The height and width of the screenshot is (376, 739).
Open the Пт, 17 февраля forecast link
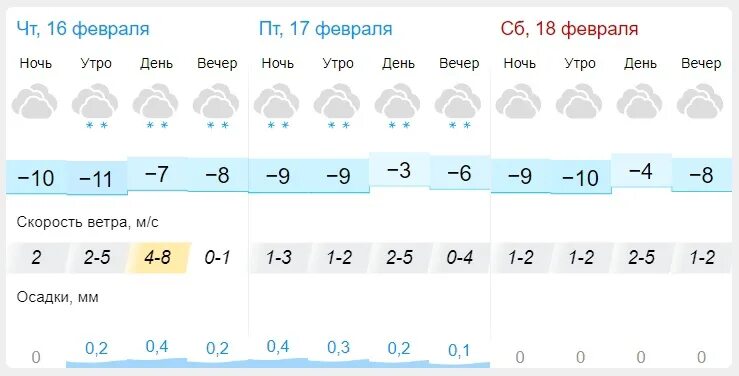[x=325, y=29]
